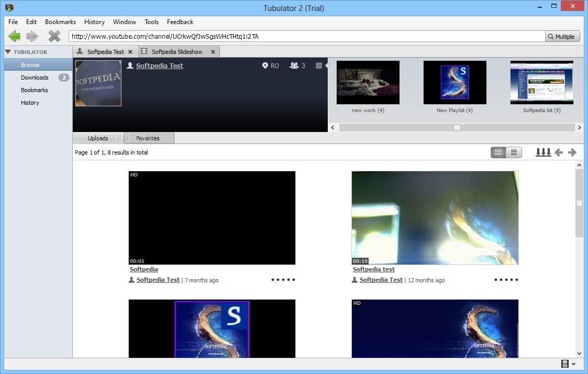Image resolution: width=588 pixels, height=374 pixels.
Task: Click the playlist horizontal scrollbar thumb
Action: point(457,127)
